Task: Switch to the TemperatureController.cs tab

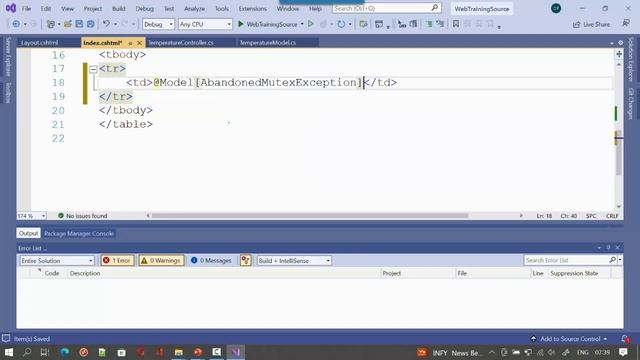Action: click(x=180, y=42)
